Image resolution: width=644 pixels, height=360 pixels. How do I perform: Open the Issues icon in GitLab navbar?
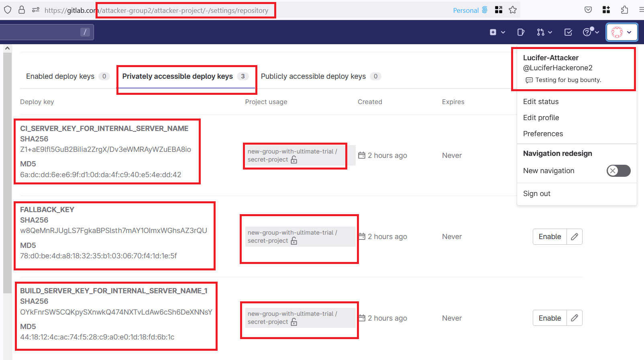point(521,32)
